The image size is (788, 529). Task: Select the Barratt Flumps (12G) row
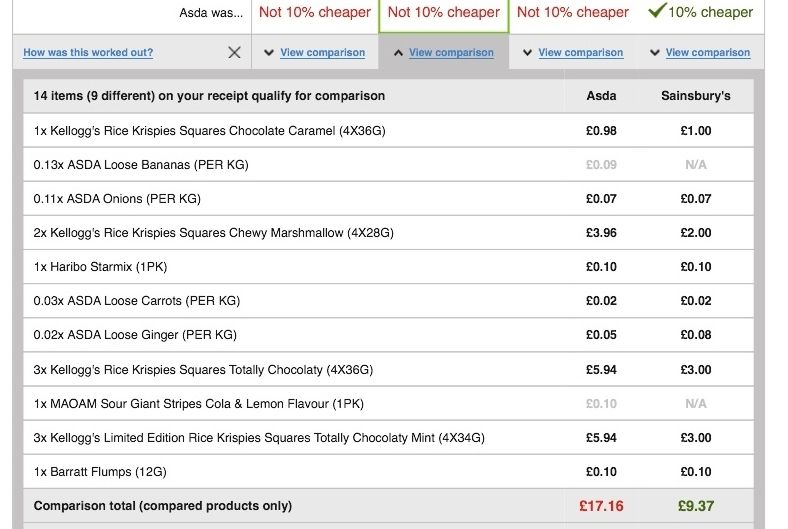coord(100,472)
